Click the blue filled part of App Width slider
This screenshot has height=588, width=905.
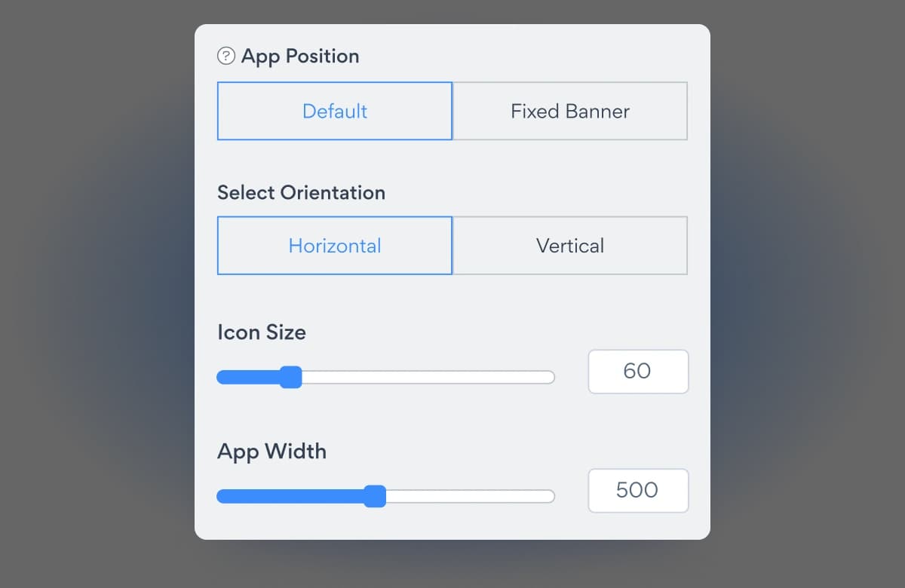290,496
